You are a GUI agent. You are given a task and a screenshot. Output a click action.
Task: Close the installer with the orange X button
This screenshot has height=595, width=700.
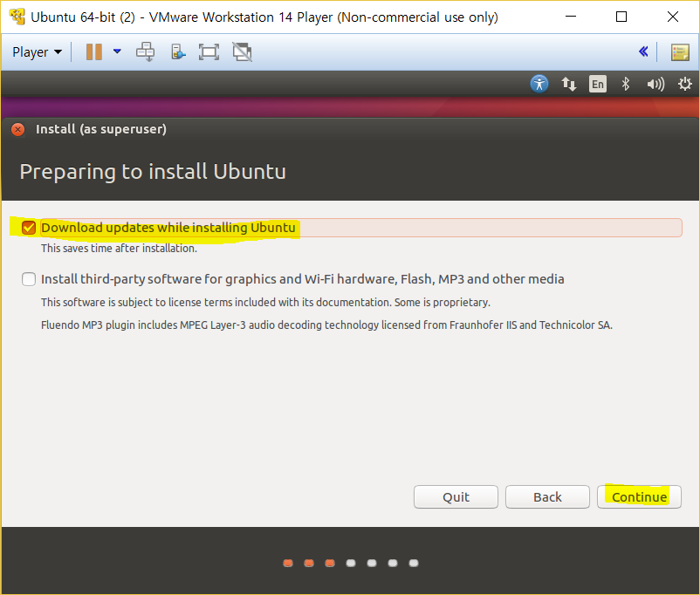click(x=17, y=129)
